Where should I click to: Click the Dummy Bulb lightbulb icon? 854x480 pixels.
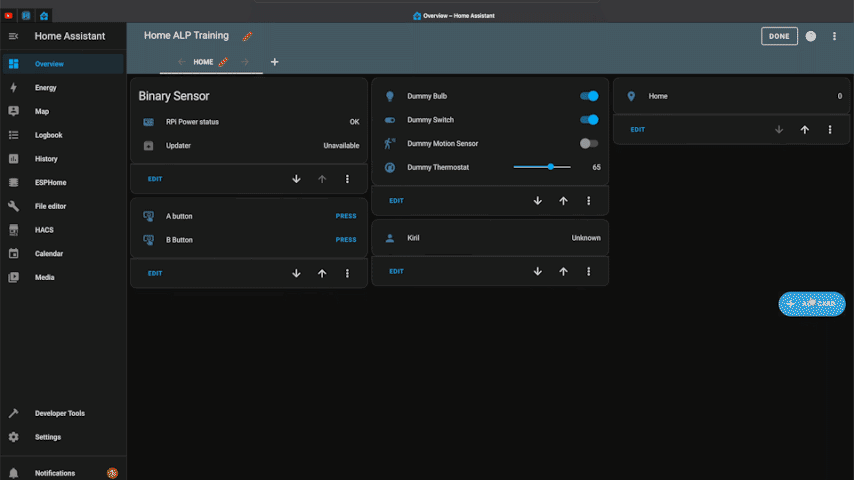tap(390, 96)
